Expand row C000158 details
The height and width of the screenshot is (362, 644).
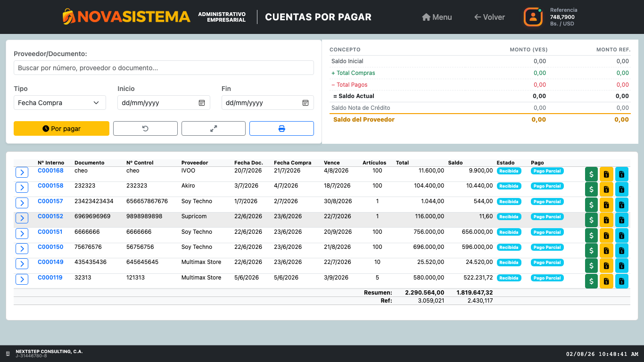point(22,188)
